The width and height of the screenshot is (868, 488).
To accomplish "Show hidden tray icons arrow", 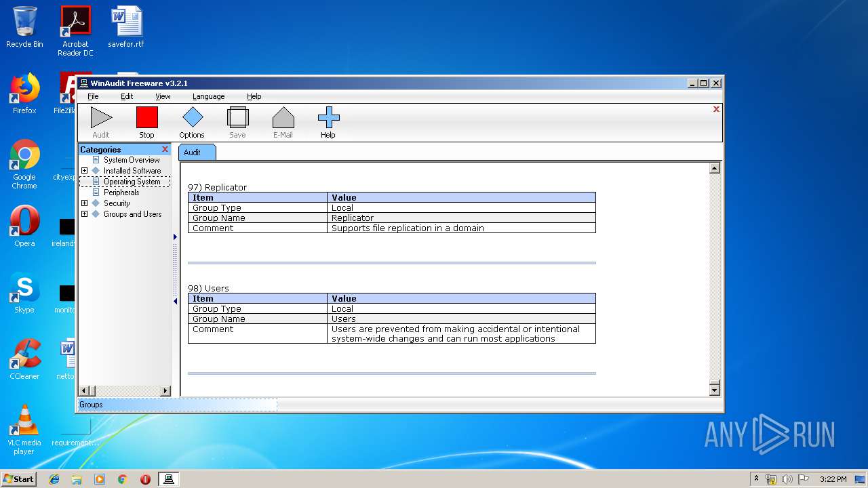I will click(x=756, y=479).
